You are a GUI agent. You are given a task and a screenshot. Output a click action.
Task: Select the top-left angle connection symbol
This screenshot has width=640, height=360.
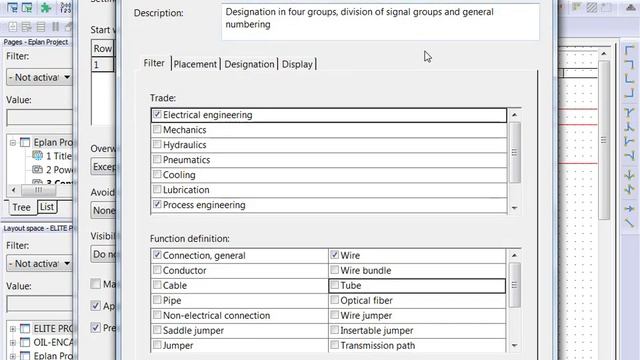(629, 50)
